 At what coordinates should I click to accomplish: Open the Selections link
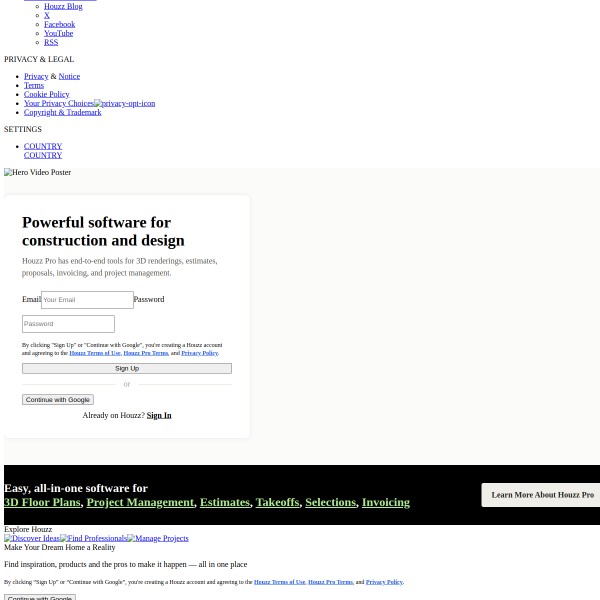click(331, 502)
